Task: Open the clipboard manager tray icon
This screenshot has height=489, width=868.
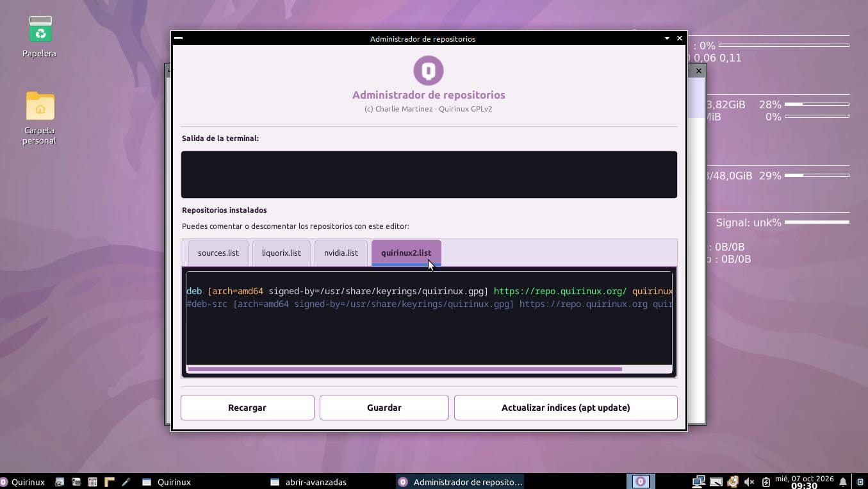Action: 732,482
